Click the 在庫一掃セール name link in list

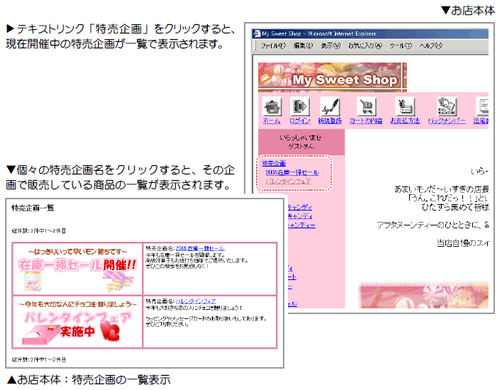coord(200,248)
